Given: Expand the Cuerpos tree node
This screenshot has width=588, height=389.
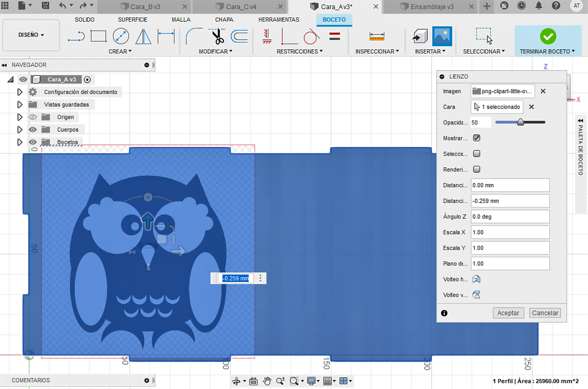Looking at the screenshot, I should (x=20, y=130).
